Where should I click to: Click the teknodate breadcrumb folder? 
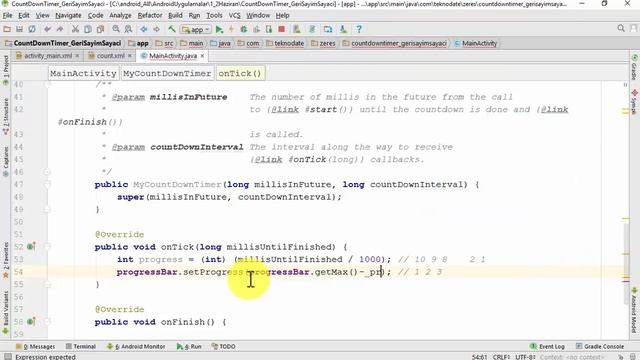tap(285, 43)
